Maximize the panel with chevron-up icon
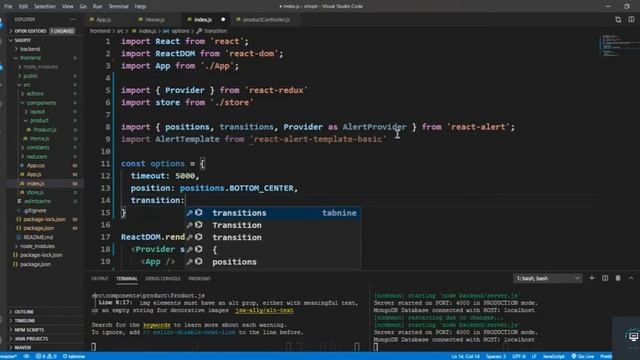The width and height of the screenshot is (640, 360). [x=631, y=278]
